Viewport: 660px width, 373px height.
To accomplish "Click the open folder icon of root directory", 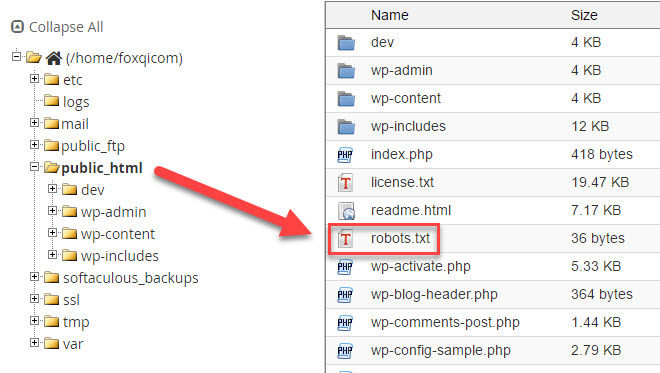I will coord(34,57).
